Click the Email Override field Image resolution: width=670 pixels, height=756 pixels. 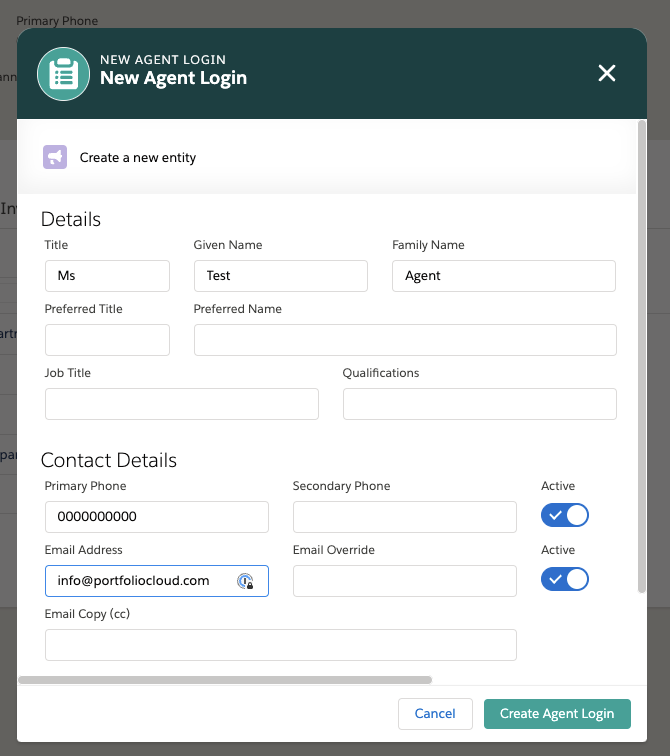tap(404, 581)
